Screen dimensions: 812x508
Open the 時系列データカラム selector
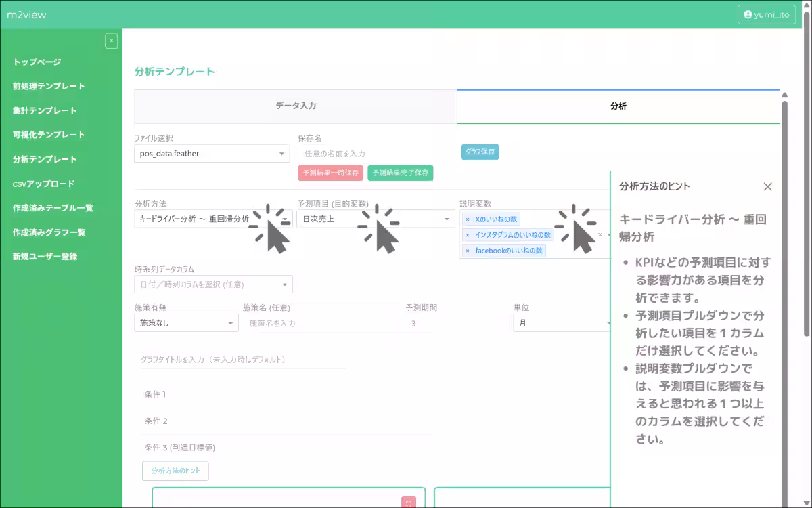click(212, 284)
